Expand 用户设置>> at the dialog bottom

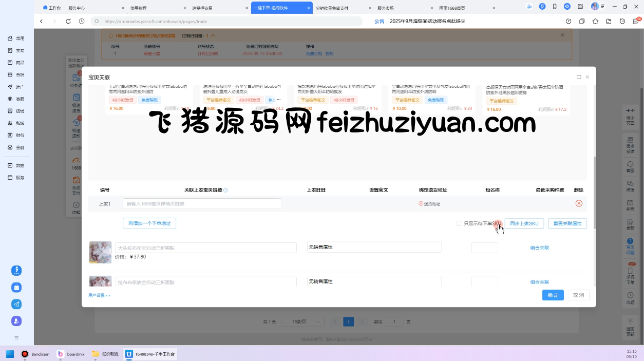click(x=99, y=295)
